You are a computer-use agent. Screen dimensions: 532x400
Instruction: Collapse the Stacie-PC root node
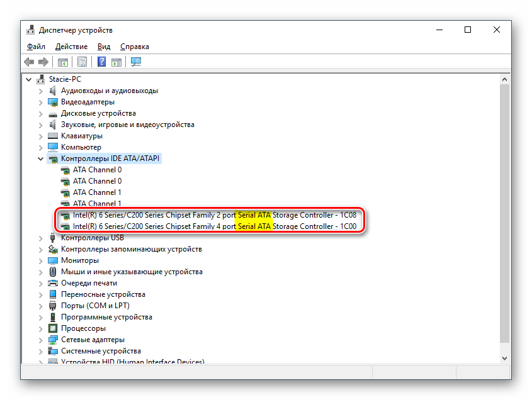29,80
